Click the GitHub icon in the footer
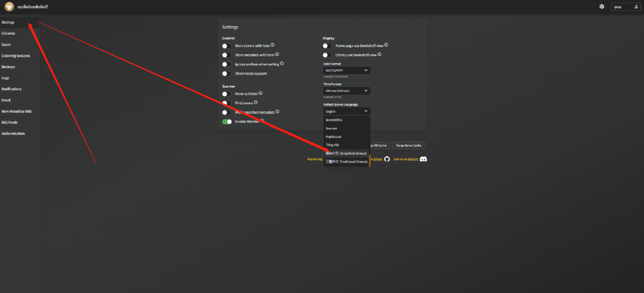Screen dimensions: 644x293 tap(387, 159)
